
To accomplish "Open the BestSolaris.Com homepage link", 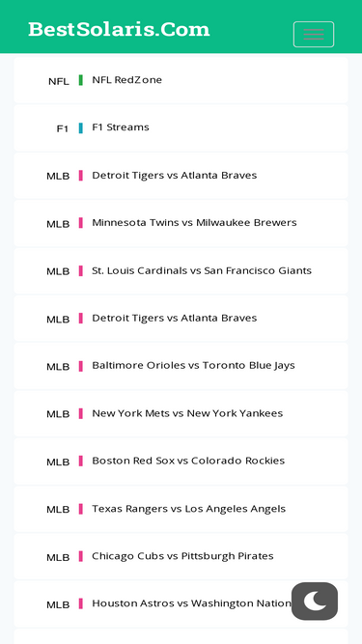I will (x=119, y=29).
